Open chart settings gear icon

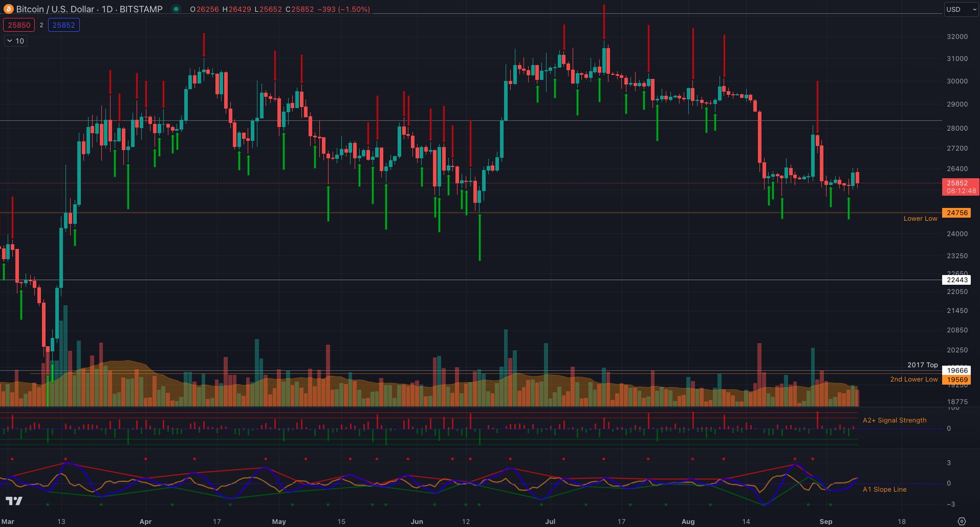pos(962,521)
